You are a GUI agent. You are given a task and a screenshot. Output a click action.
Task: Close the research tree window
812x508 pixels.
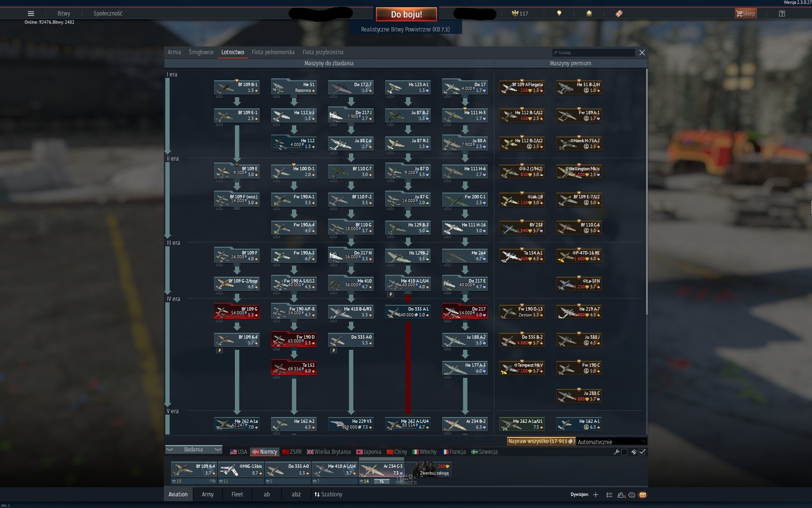(642, 52)
